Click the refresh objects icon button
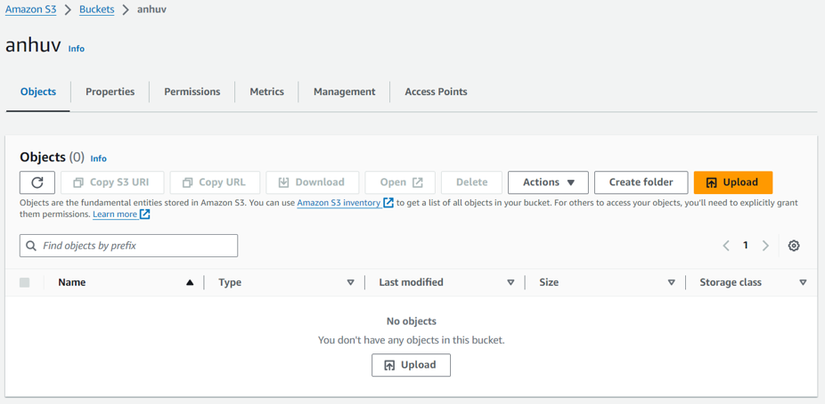825x404 pixels. (37, 182)
